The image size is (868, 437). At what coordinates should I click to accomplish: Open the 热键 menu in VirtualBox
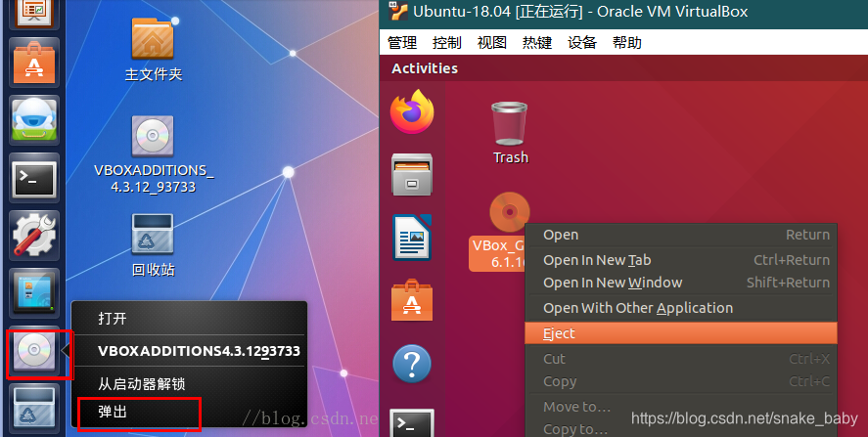point(536,43)
